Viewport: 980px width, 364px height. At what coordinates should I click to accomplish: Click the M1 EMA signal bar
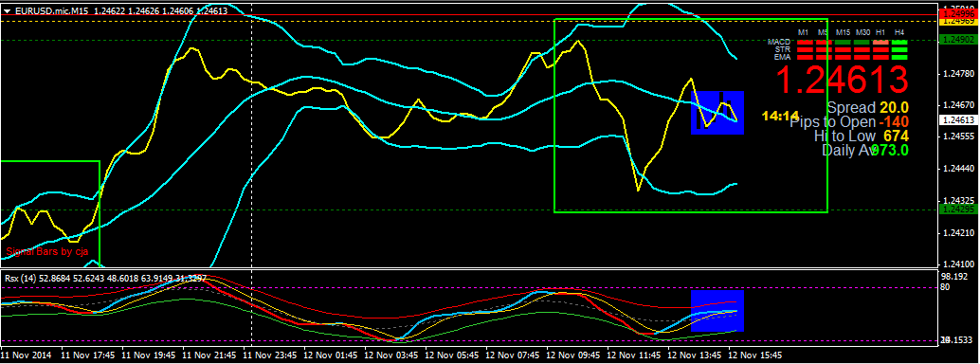tap(805, 58)
